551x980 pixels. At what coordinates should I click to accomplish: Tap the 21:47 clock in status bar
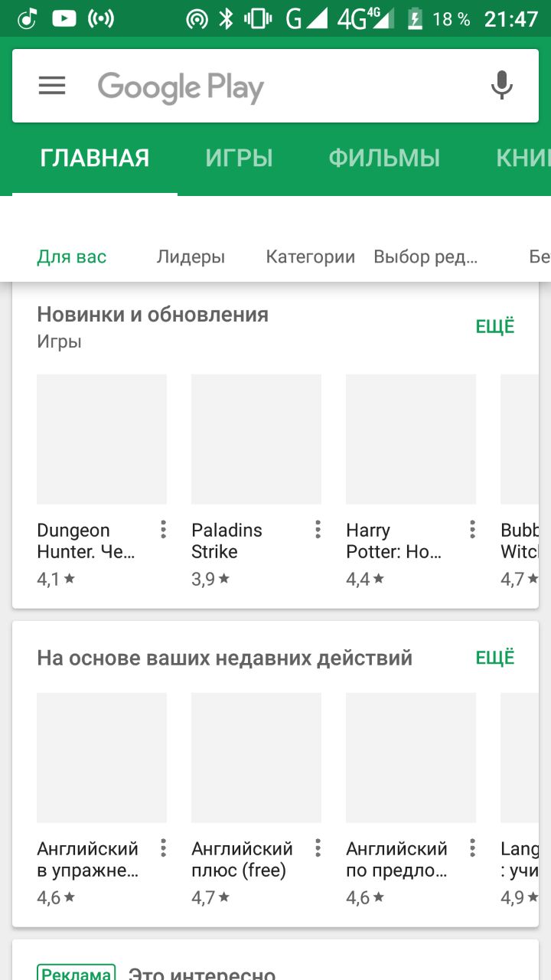(x=511, y=19)
